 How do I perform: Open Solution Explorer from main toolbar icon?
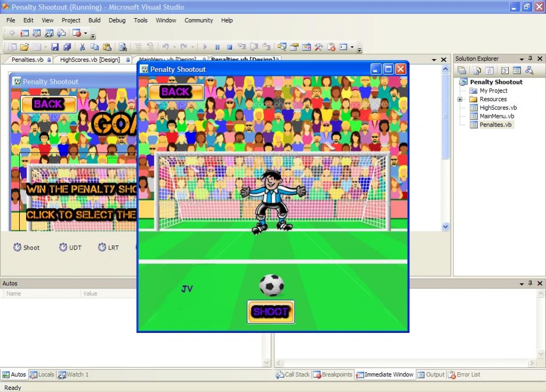point(282,47)
